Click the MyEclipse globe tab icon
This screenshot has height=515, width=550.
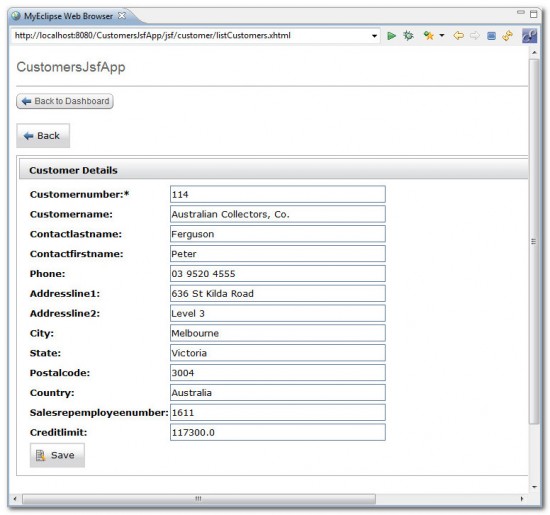[16, 16]
